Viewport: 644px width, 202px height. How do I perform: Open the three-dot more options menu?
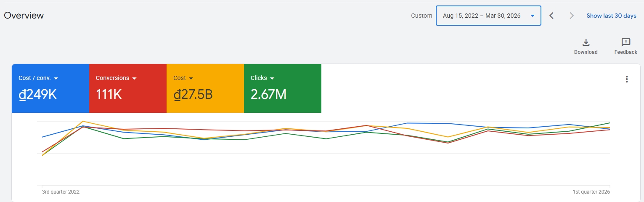coord(627,79)
